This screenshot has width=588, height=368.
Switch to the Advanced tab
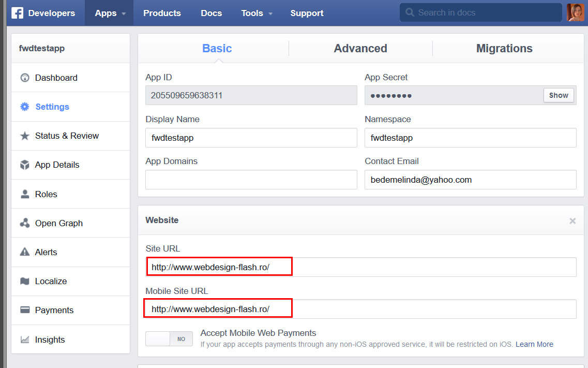[x=360, y=49]
